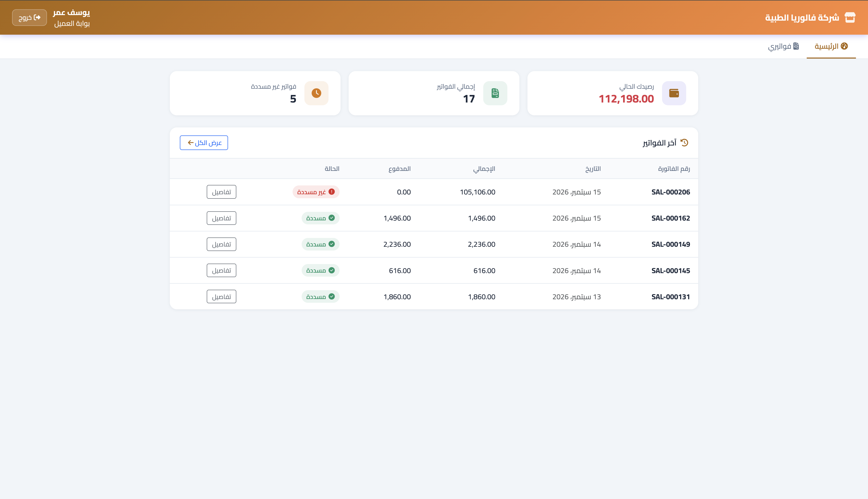Click green check icon in SAL-000149 row

point(331,244)
